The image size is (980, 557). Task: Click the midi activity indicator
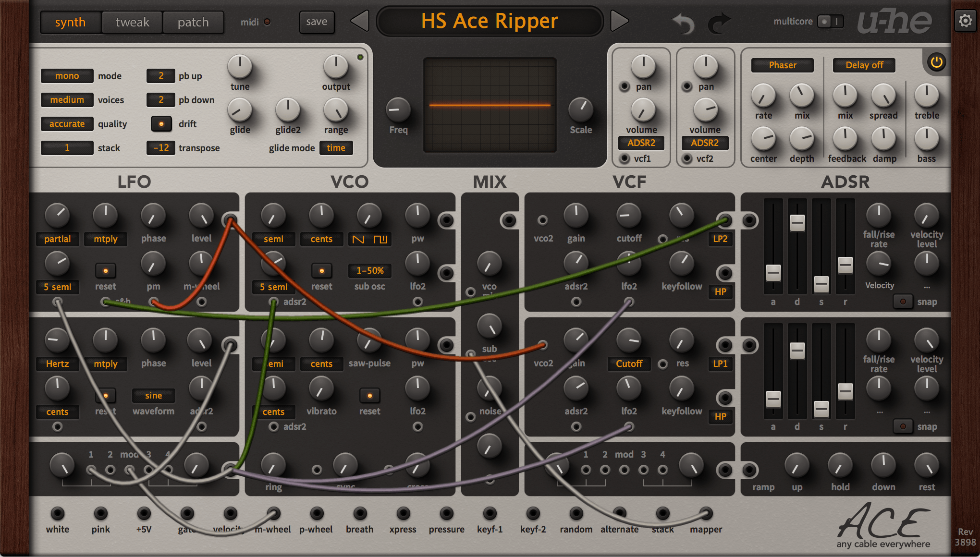click(267, 22)
